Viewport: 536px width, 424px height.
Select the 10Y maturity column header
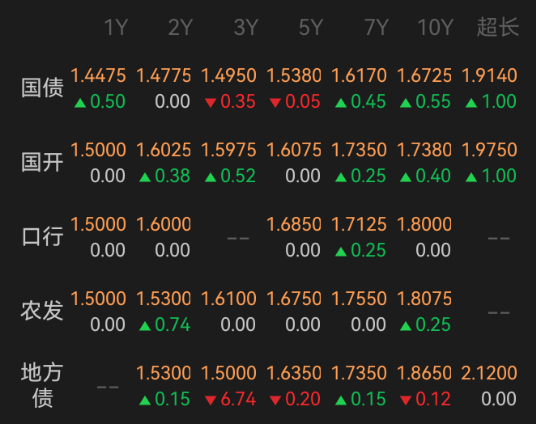[435, 27]
